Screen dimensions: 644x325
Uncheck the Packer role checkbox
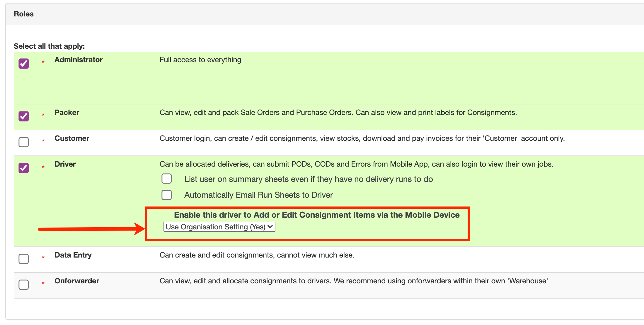pos(23,116)
